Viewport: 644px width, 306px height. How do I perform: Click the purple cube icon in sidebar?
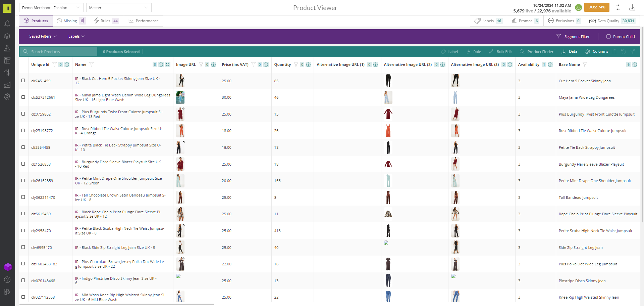8,267
